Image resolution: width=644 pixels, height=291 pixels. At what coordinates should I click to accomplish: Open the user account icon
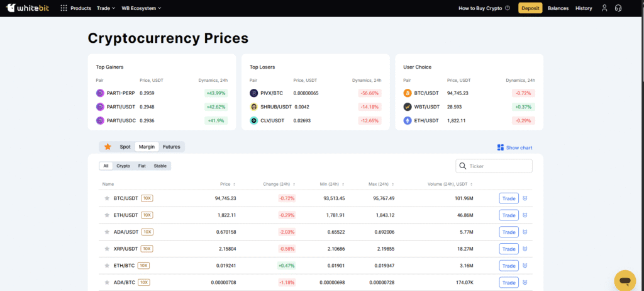(x=604, y=8)
